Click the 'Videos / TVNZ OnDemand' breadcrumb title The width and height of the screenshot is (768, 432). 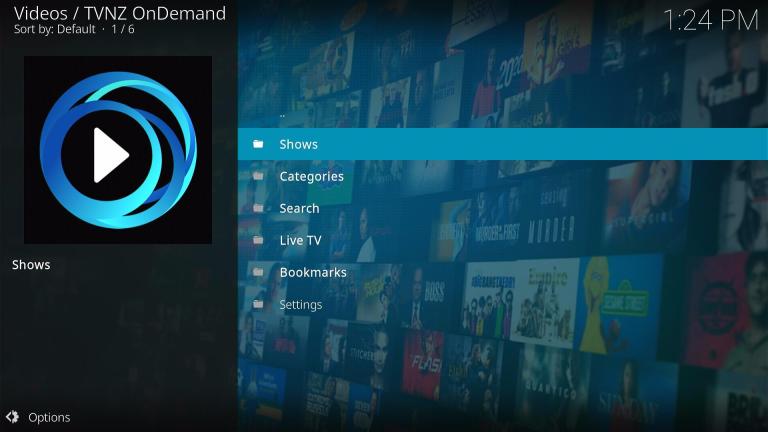[x=120, y=13]
